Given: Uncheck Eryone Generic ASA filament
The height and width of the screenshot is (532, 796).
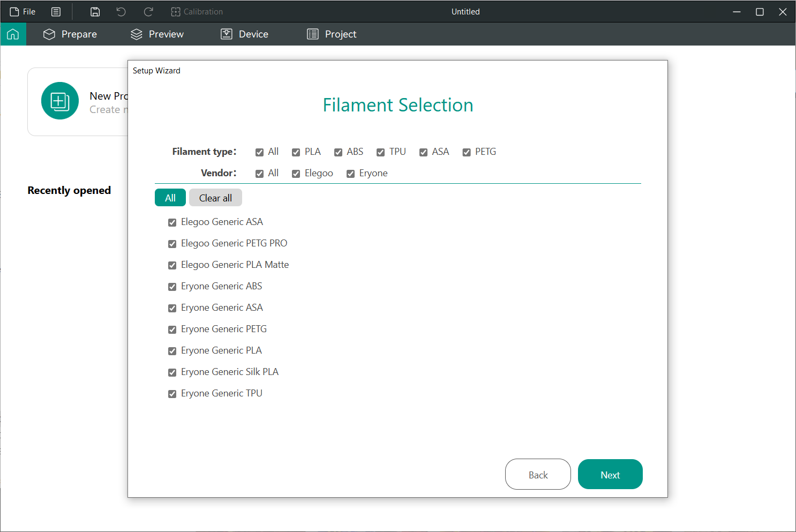Looking at the screenshot, I should pos(172,308).
